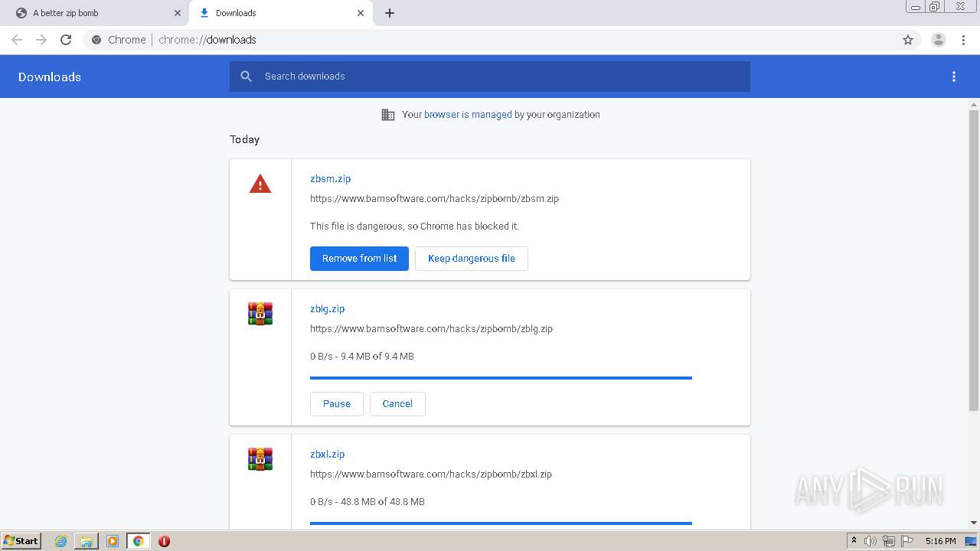Click 'Keep dangerous file' button

pyautogui.click(x=472, y=259)
